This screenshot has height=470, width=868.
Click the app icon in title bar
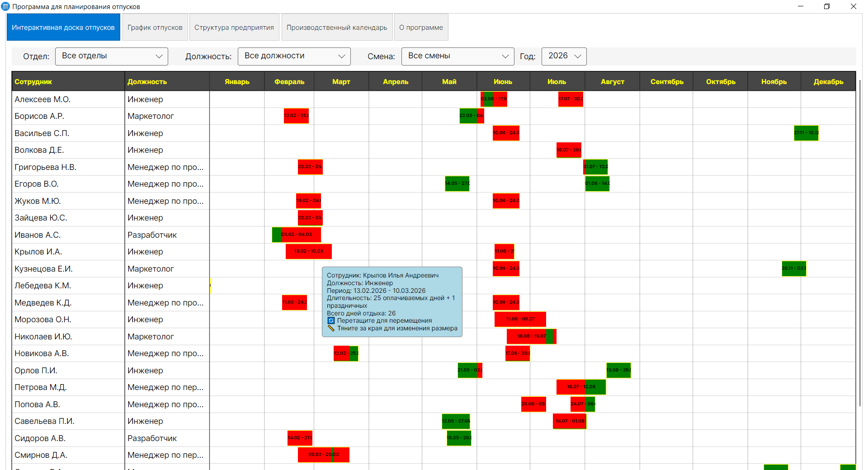(5, 6)
